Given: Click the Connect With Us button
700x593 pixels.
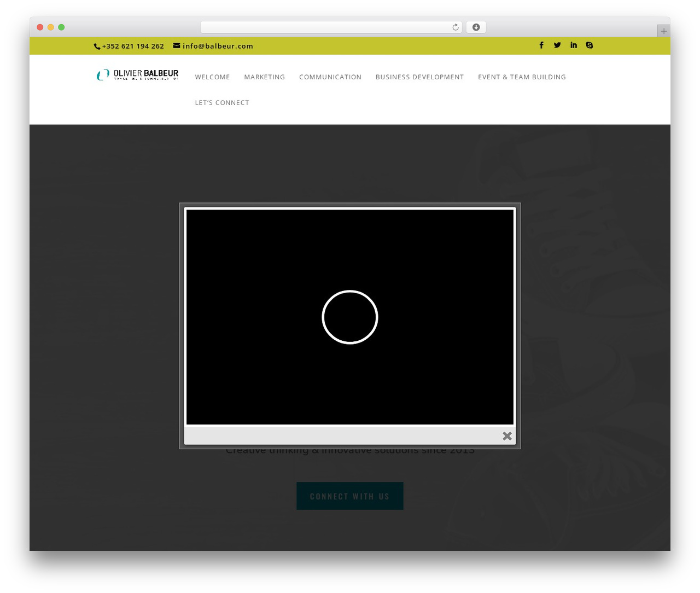Looking at the screenshot, I should (350, 496).
